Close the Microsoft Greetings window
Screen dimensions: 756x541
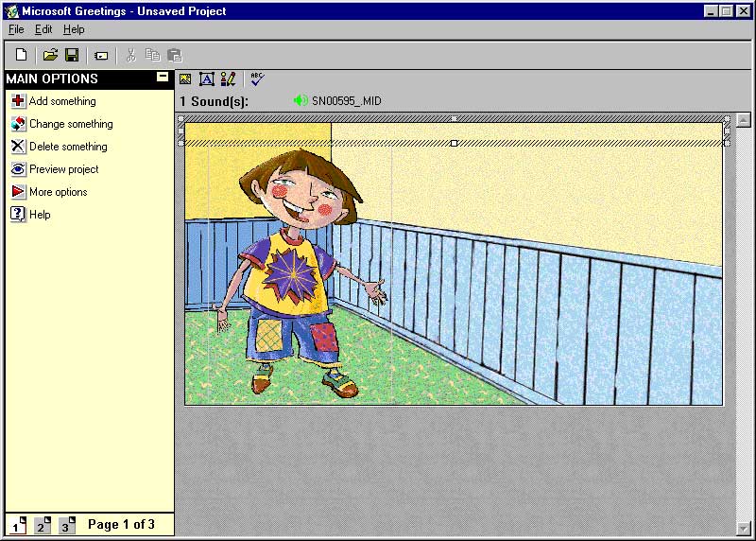[744, 11]
